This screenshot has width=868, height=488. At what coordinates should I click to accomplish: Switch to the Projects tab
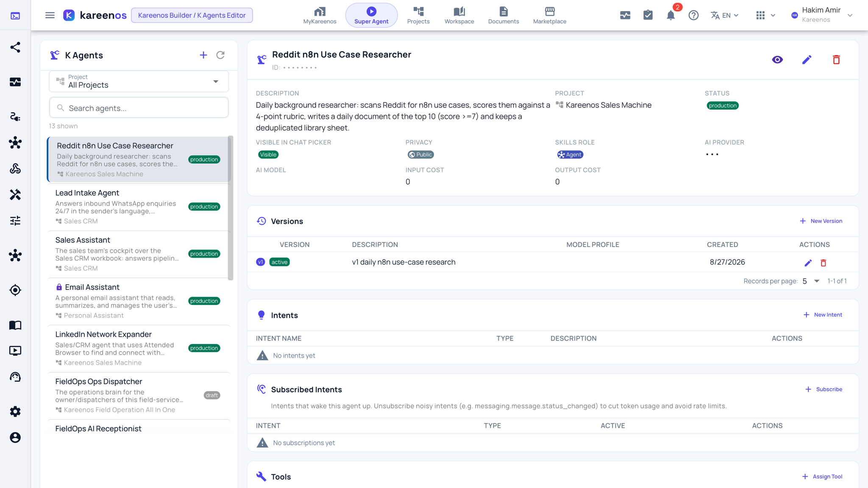418,15
